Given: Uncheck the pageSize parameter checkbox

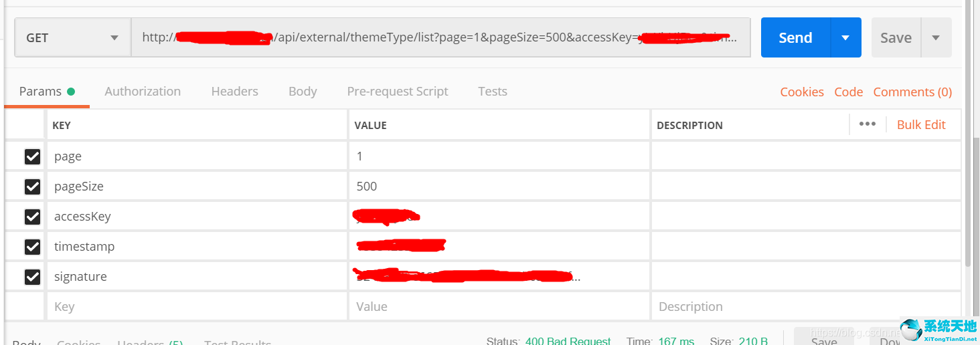Looking at the screenshot, I should coord(32,187).
